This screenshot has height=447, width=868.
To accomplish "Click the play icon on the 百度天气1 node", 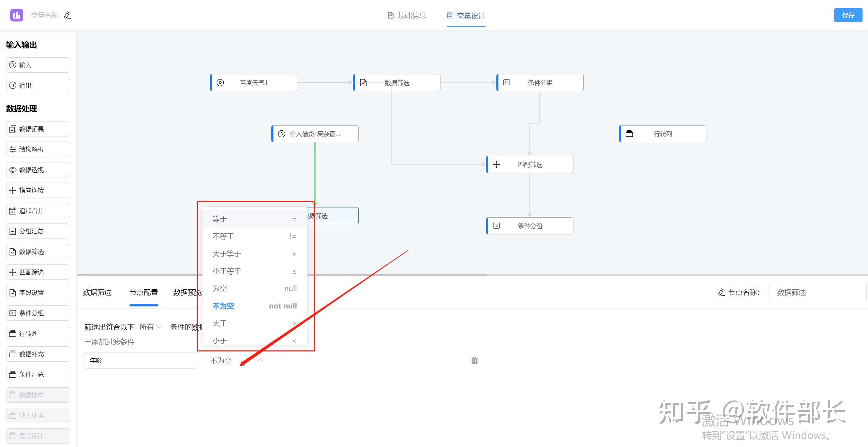I will tap(220, 83).
